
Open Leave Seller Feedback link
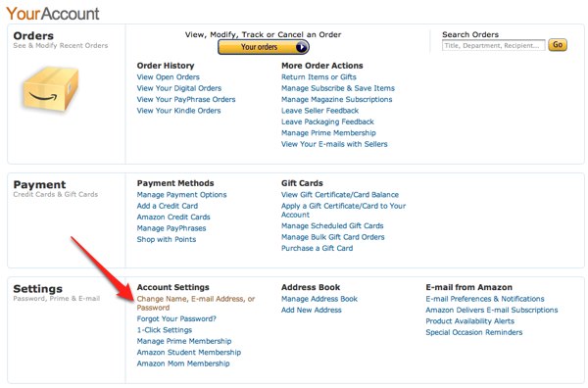point(319,111)
